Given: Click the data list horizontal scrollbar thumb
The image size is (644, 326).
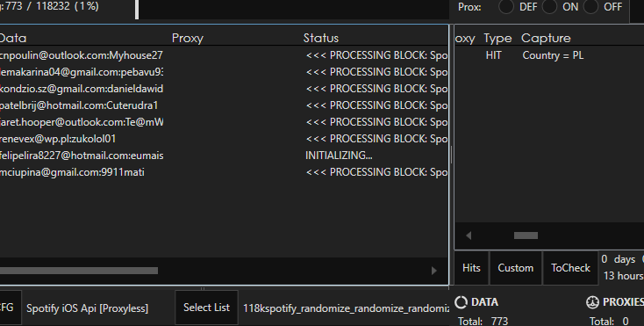Looking at the screenshot, I should point(79,271).
